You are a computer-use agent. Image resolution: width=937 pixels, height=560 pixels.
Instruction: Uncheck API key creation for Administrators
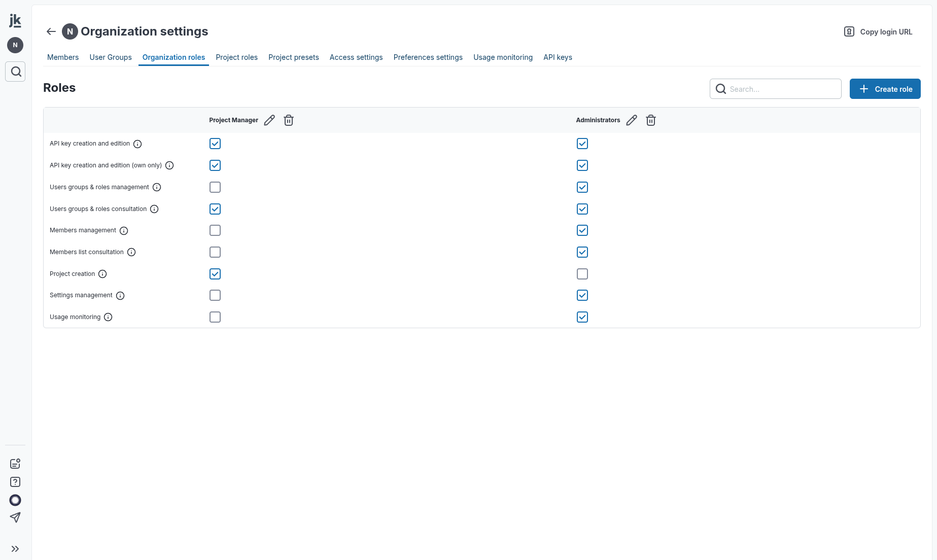[x=582, y=144]
